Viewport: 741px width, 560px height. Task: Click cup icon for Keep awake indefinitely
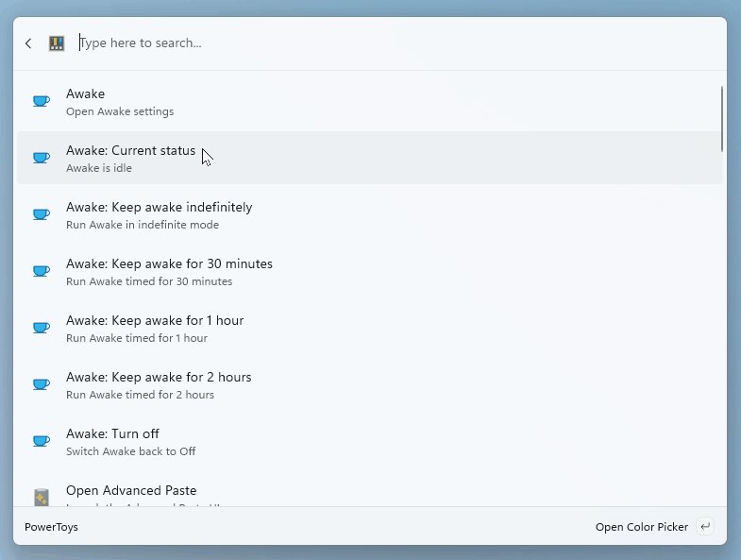click(x=41, y=214)
